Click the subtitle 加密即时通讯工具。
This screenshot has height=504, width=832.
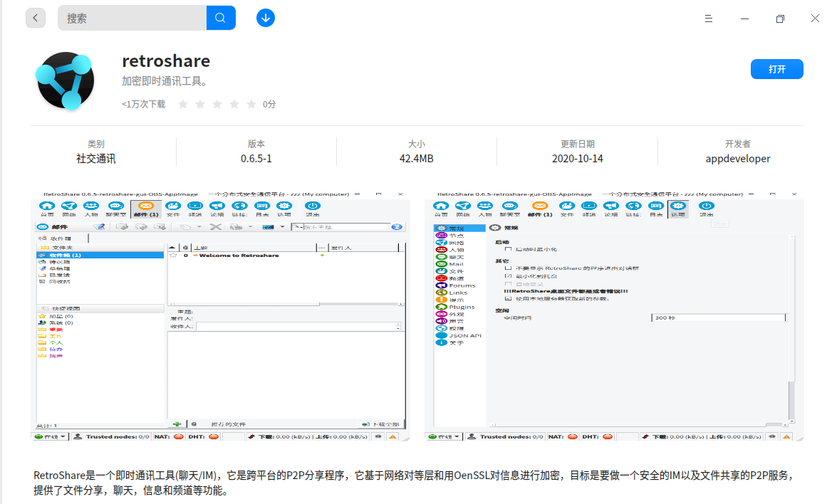165,81
